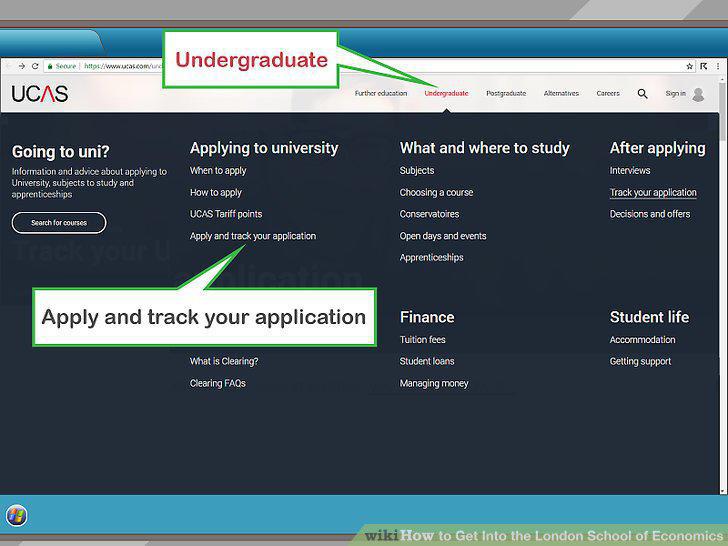Open Further education menu
728x546 pixels.
click(381, 93)
